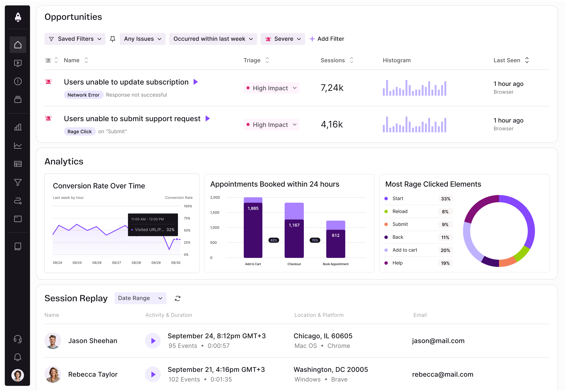Open notifications bell icon

pos(18,357)
